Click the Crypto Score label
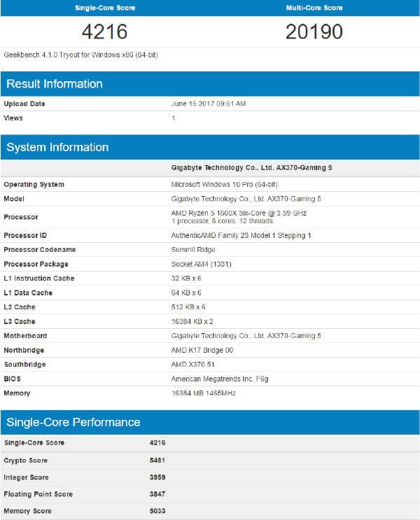This screenshot has width=420, height=520. pos(25,461)
